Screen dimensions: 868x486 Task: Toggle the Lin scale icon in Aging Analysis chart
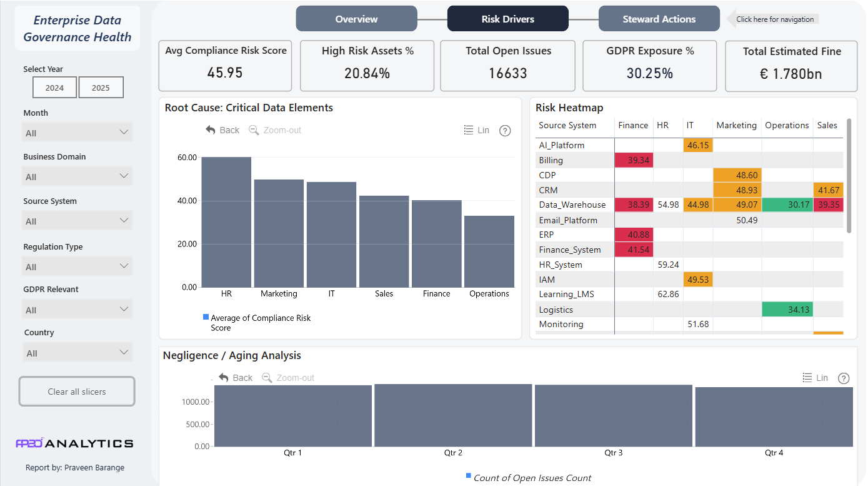(807, 378)
